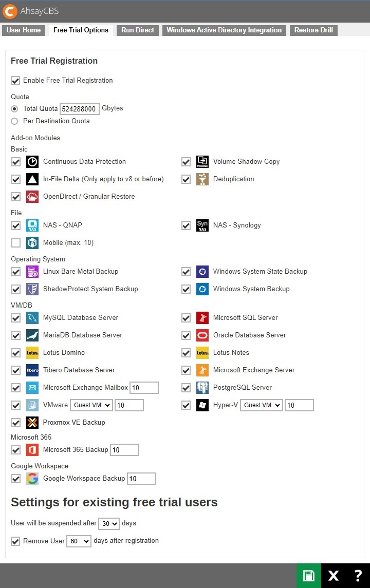Viewport: 370px width, 588px height.
Task: Click the Deduplication icon
Action: click(202, 179)
